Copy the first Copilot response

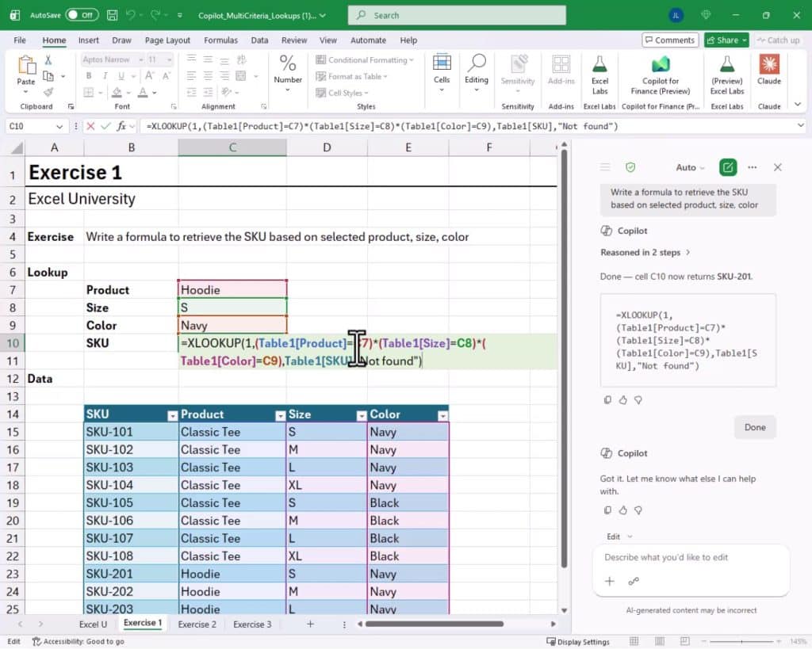[x=607, y=399]
